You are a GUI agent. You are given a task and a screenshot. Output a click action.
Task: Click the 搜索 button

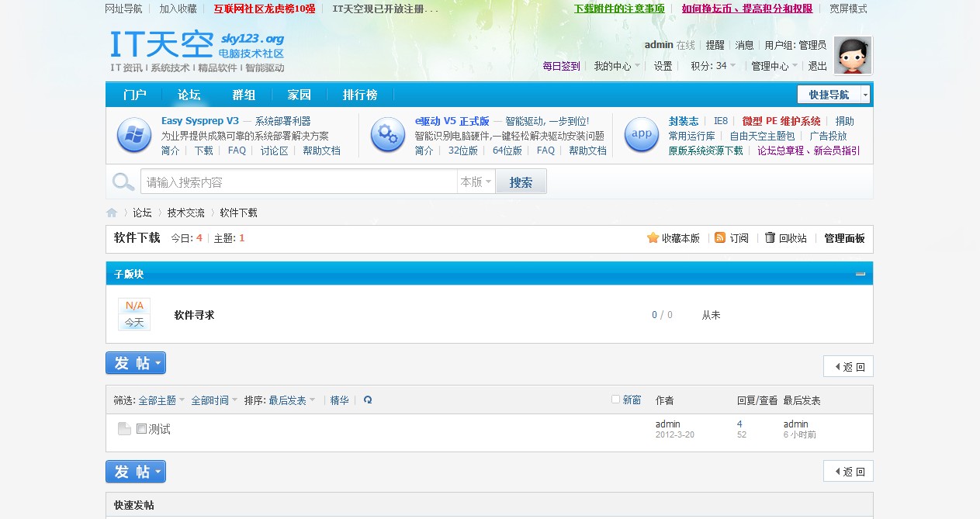[521, 182]
